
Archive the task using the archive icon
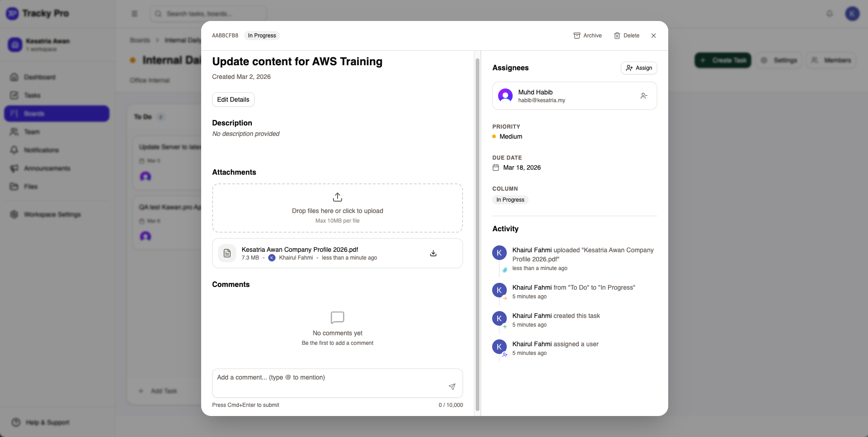coord(587,35)
